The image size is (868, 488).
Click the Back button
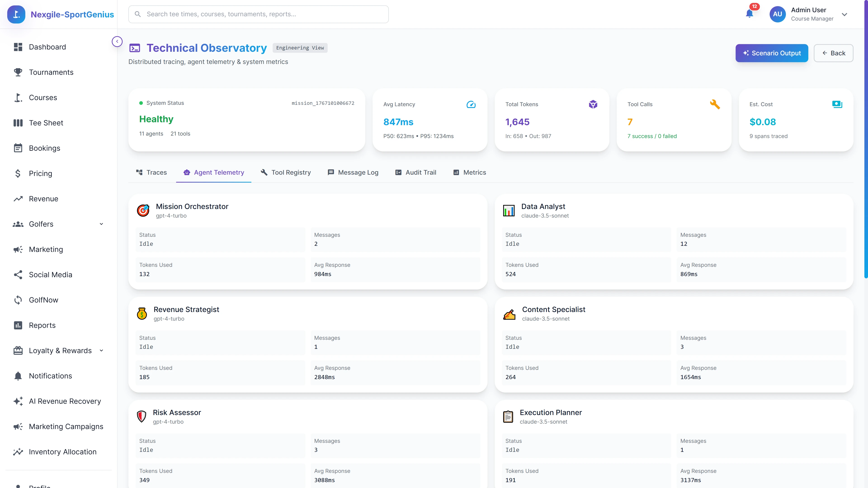(x=833, y=53)
